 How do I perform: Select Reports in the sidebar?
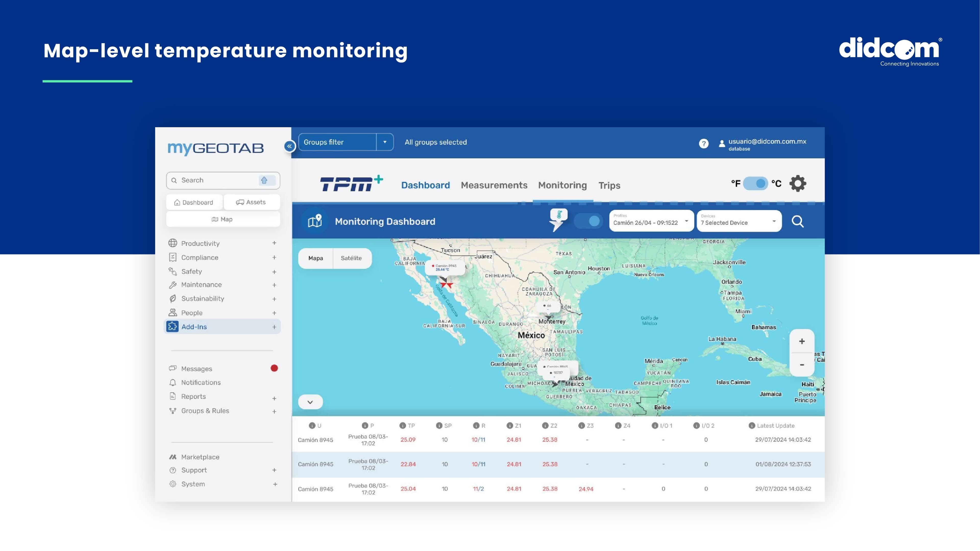click(x=193, y=397)
